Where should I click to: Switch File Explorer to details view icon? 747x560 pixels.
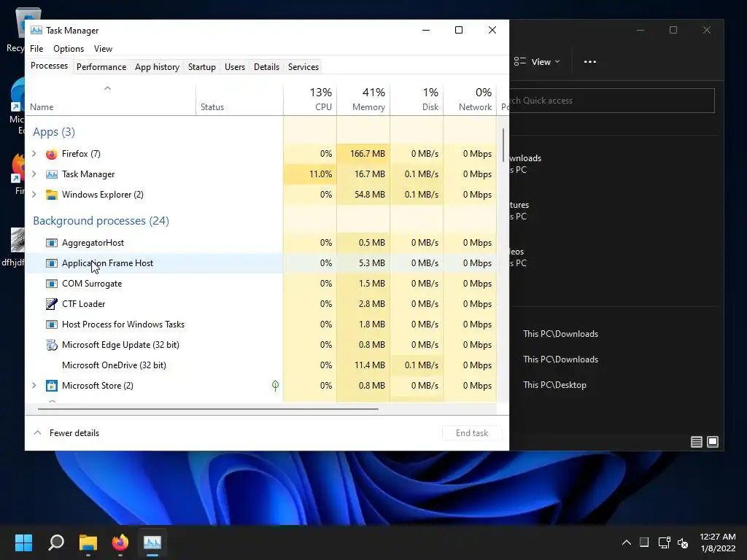[x=697, y=442]
